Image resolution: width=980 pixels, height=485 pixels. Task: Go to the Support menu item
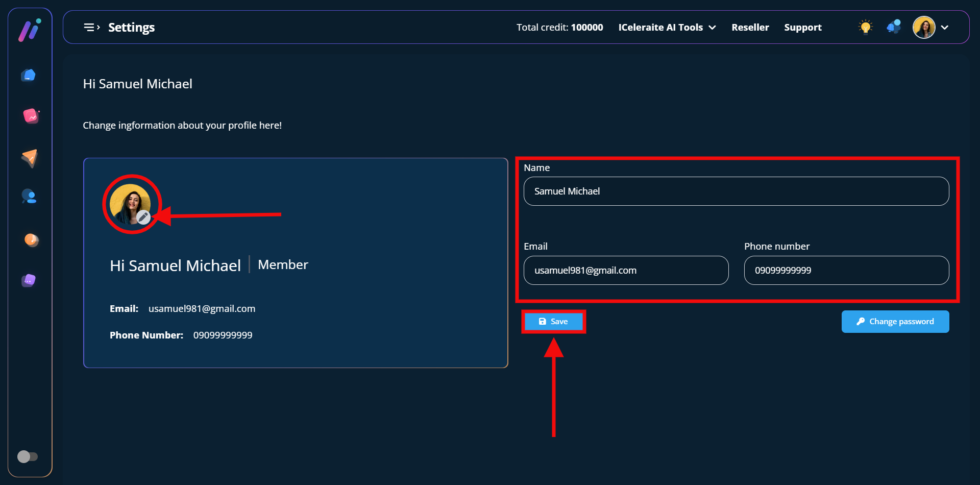tap(802, 28)
